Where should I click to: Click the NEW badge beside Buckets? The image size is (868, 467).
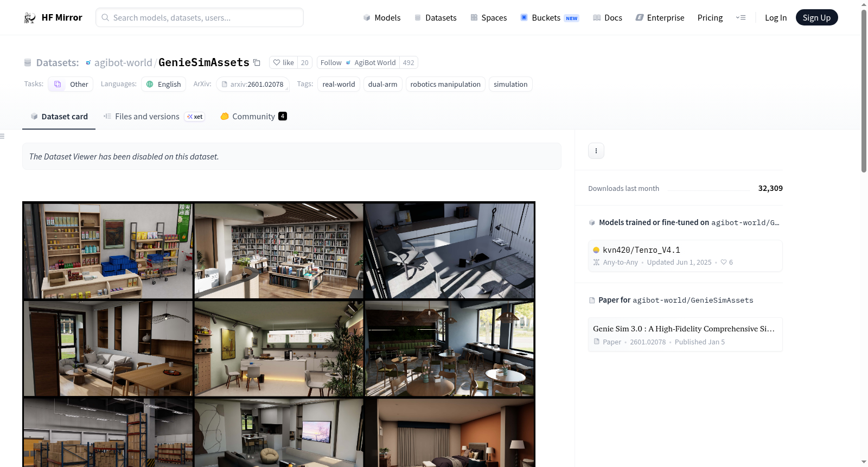572,18
